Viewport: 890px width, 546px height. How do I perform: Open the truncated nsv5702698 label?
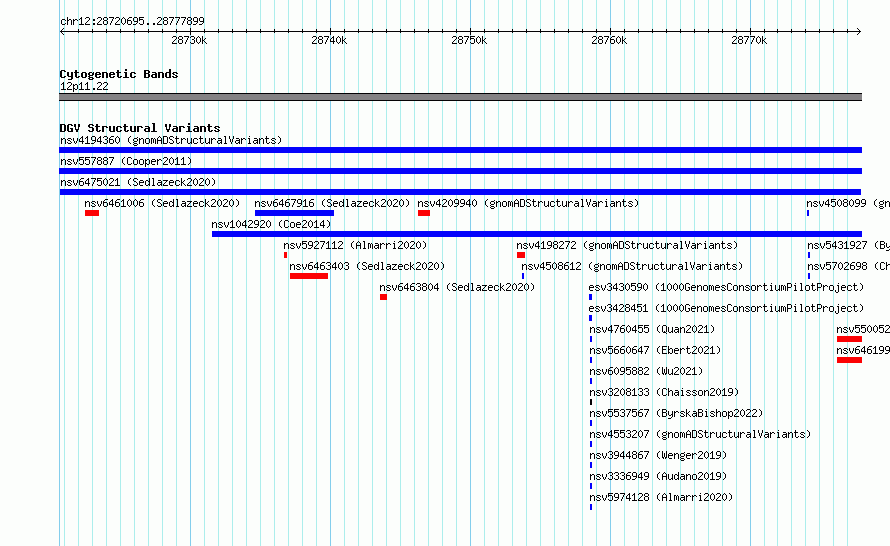[849, 266]
